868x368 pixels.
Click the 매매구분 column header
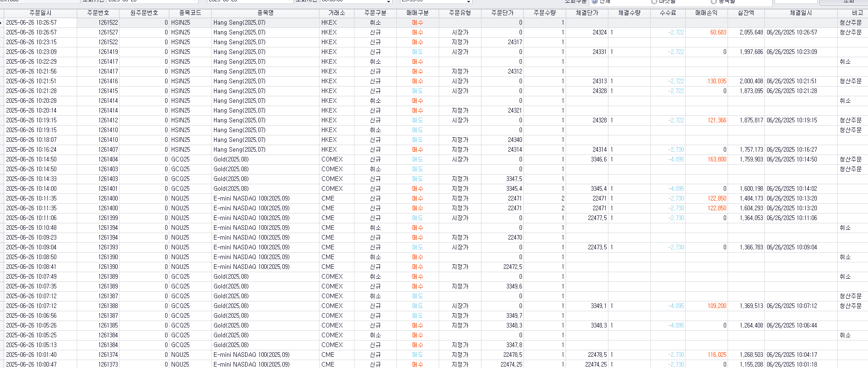coord(418,13)
